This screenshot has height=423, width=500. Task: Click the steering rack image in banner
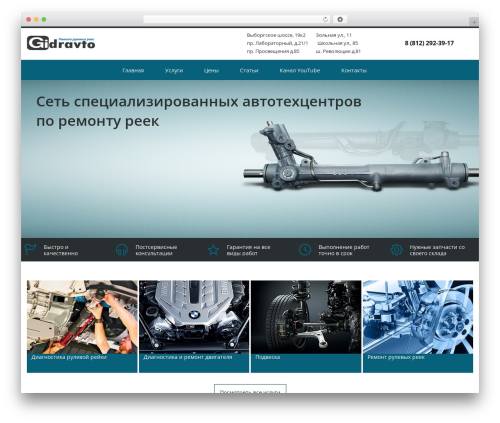coord(362,157)
